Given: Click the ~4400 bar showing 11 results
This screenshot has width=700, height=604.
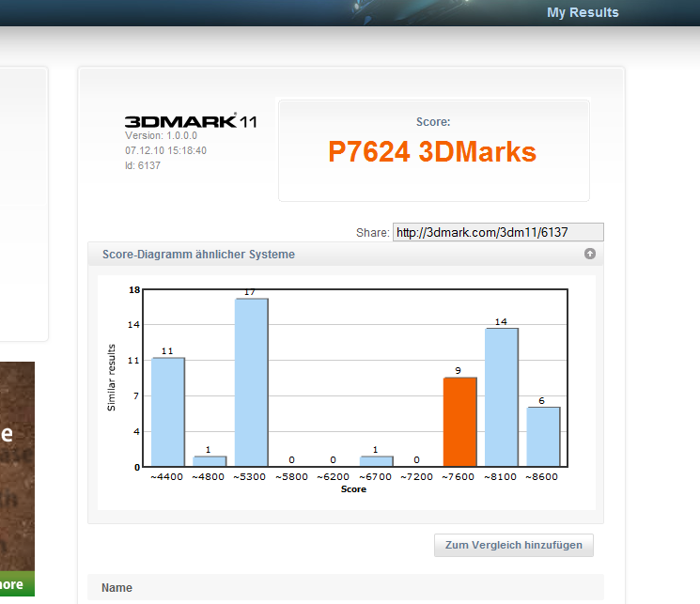Looking at the screenshot, I should click(168, 412).
